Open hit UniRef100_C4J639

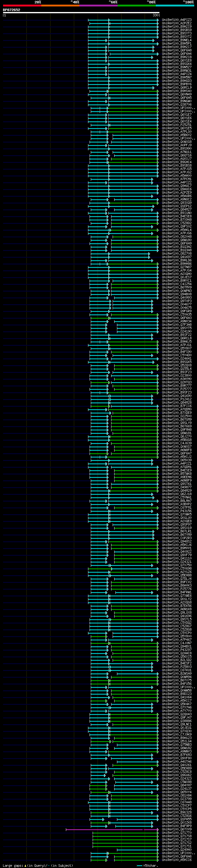tap(177, 443)
